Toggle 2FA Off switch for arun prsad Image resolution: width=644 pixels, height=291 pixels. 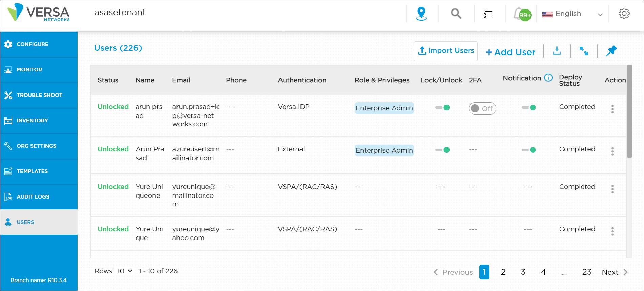(x=482, y=108)
